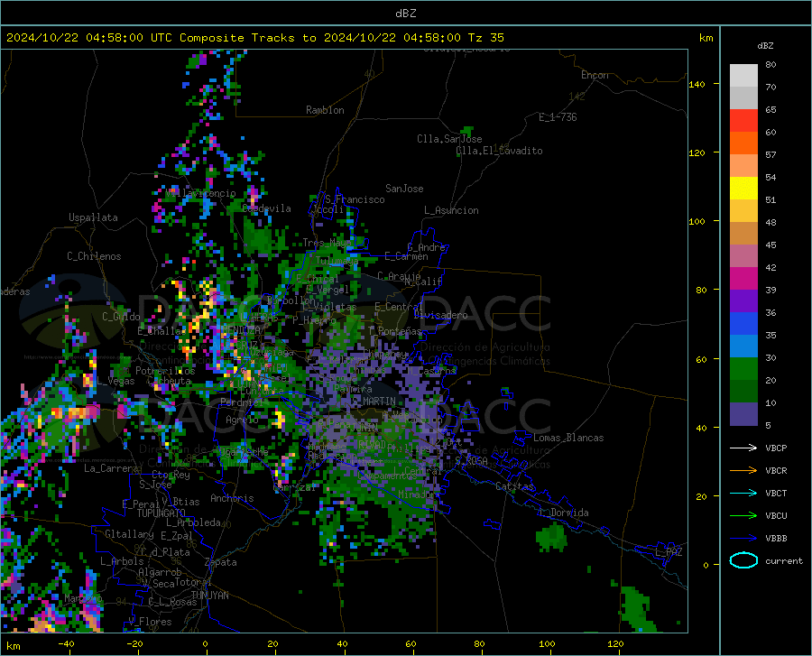Click the Zapata map label
Image resolution: width=812 pixels, height=656 pixels.
coord(221,562)
